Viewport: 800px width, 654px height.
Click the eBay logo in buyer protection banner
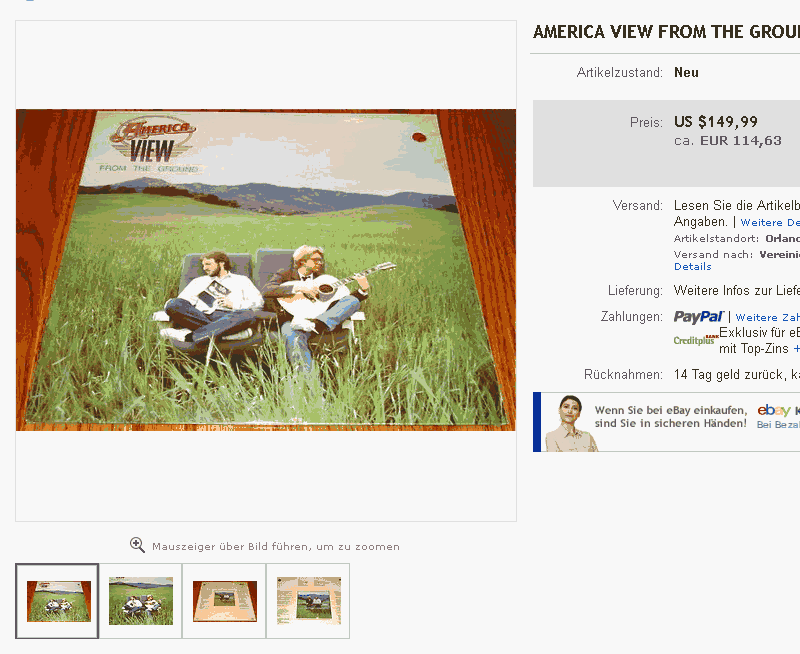(x=774, y=410)
